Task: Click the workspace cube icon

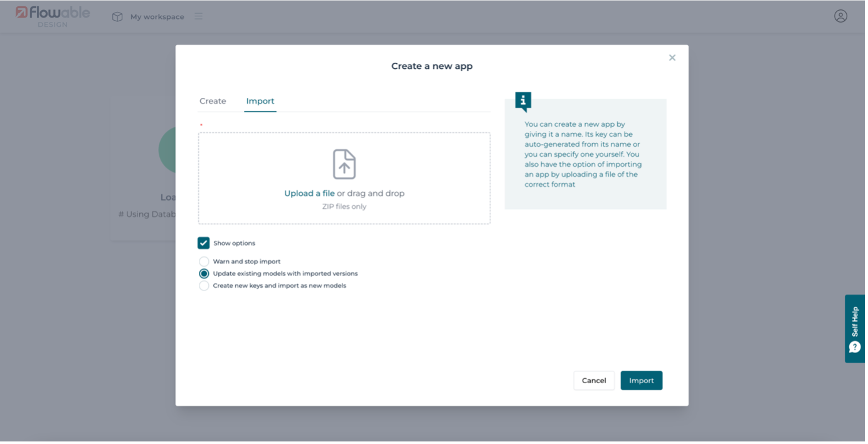Action: (x=117, y=17)
